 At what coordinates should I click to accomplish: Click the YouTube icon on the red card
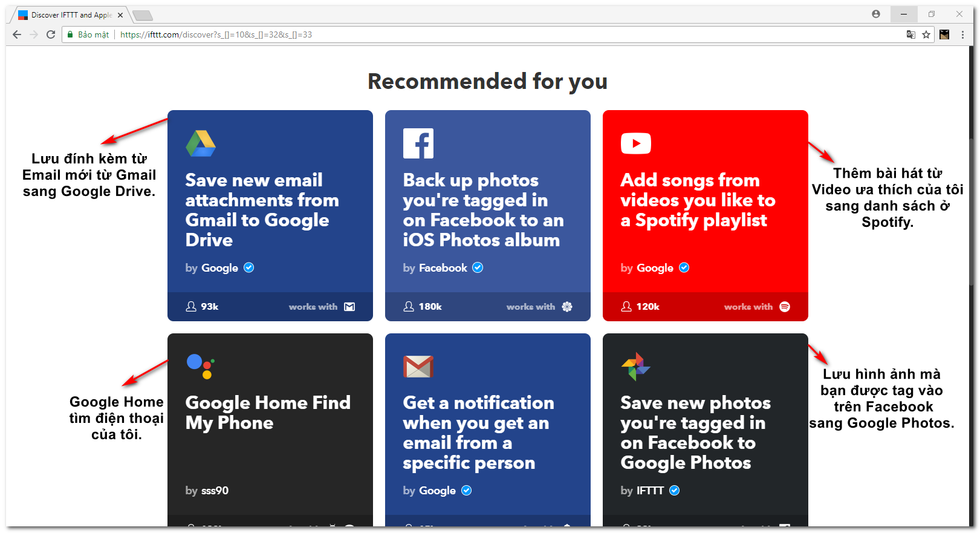coord(636,143)
